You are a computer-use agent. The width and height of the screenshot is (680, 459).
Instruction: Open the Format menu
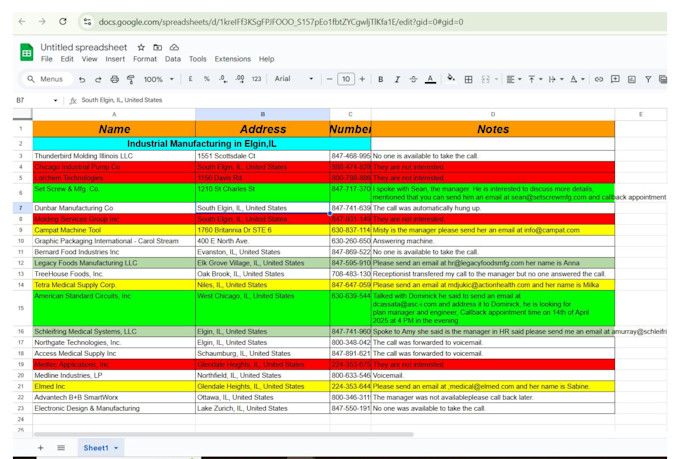tap(145, 59)
